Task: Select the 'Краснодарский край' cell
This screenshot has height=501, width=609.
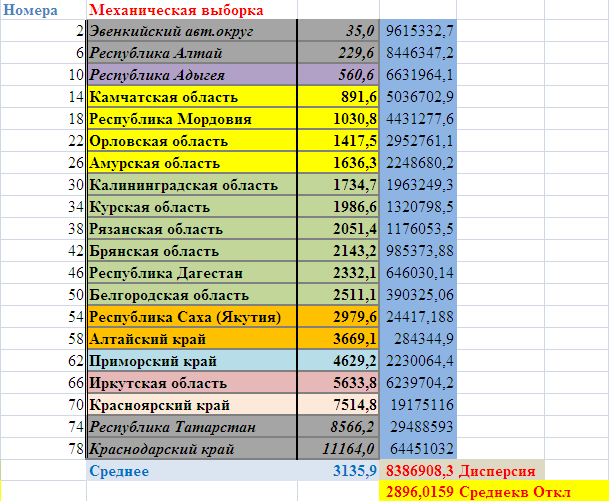Action: [192, 449]
